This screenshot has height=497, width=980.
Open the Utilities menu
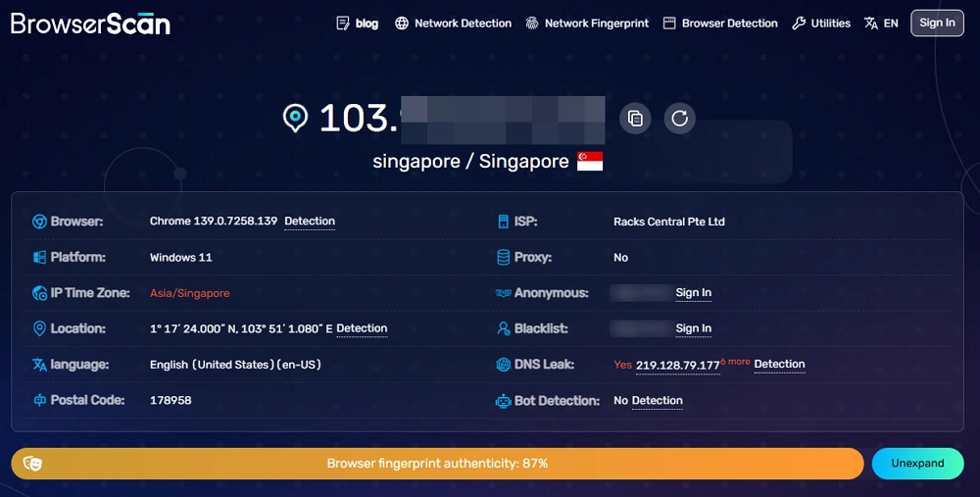tap(831, 24)
